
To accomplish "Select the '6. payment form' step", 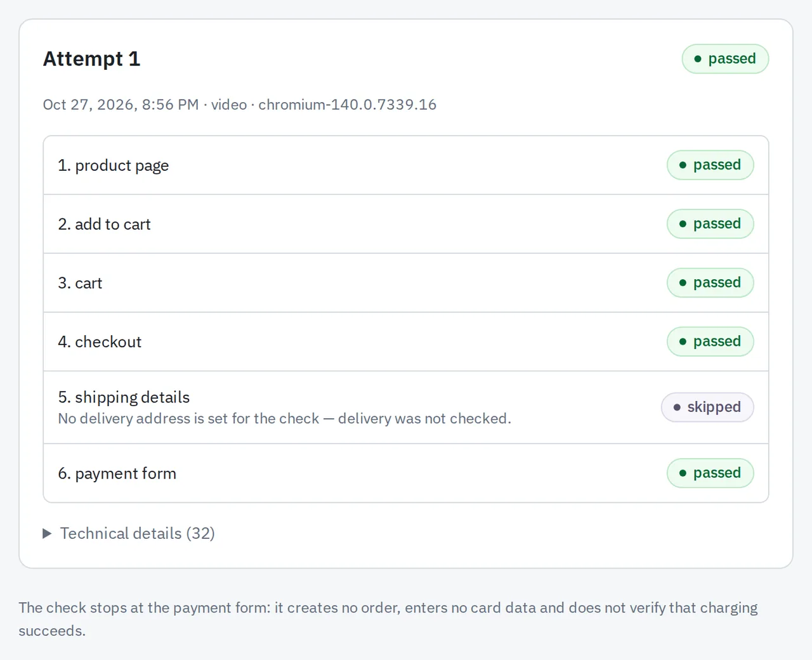I will 406,473.
